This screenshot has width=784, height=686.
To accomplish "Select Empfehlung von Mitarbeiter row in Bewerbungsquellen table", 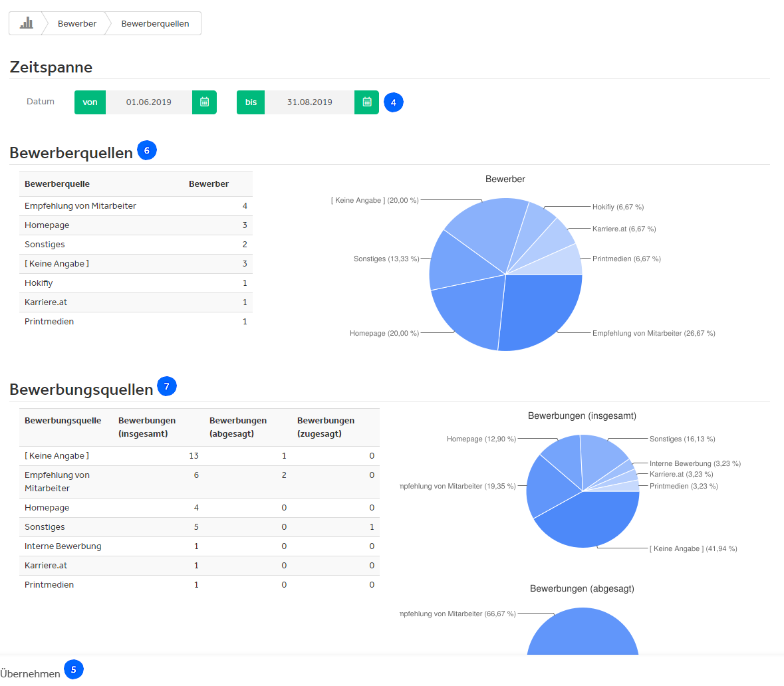I will pos(199,481).
